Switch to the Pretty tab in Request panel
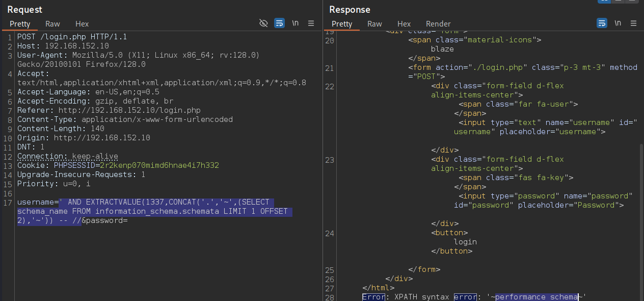 [x=20, y=24]
